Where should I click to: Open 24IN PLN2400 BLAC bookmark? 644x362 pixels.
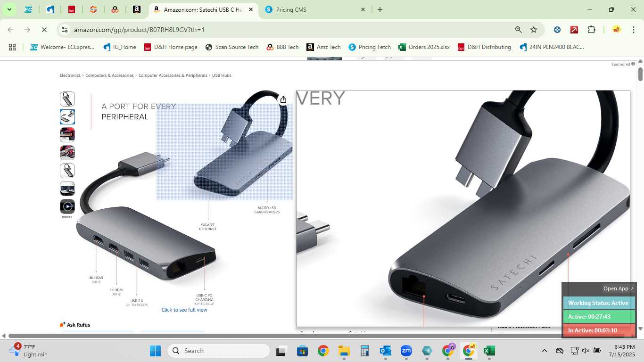(552, 47)
